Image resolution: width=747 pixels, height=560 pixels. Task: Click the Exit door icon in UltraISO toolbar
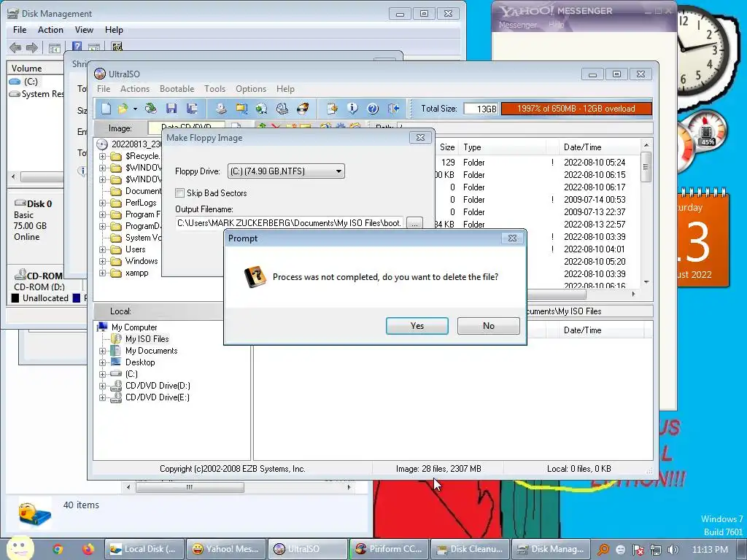coord(393,109)
